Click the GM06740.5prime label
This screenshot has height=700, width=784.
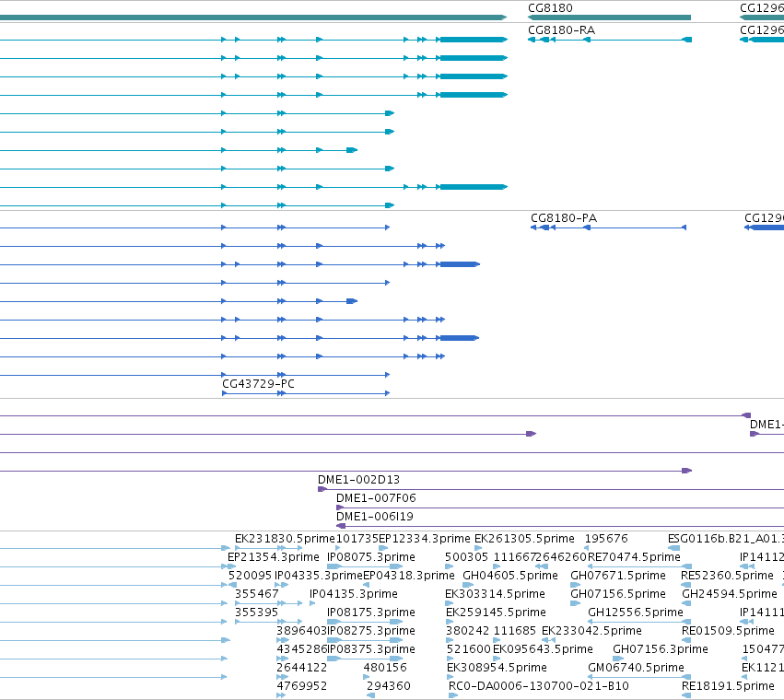point(636,668)
